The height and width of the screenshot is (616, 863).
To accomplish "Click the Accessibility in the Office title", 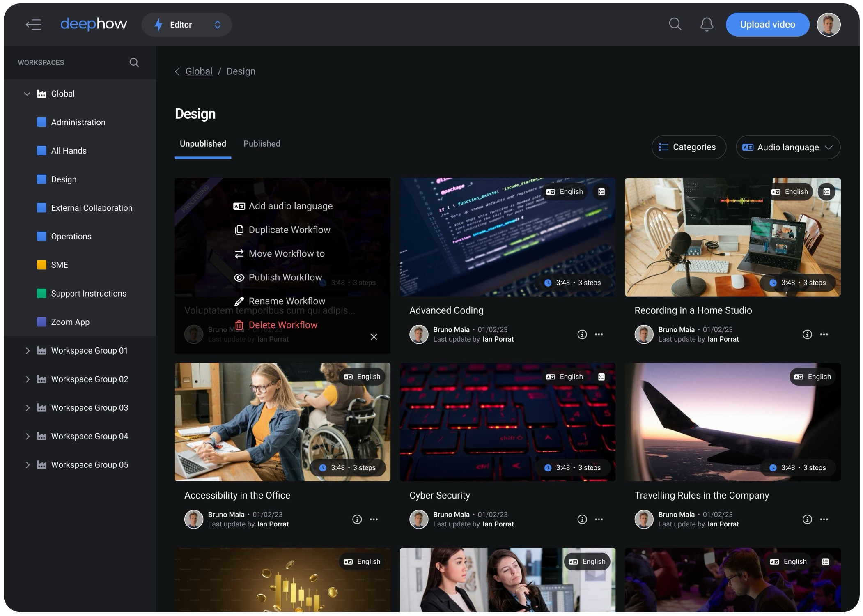I will click(237, 495).
